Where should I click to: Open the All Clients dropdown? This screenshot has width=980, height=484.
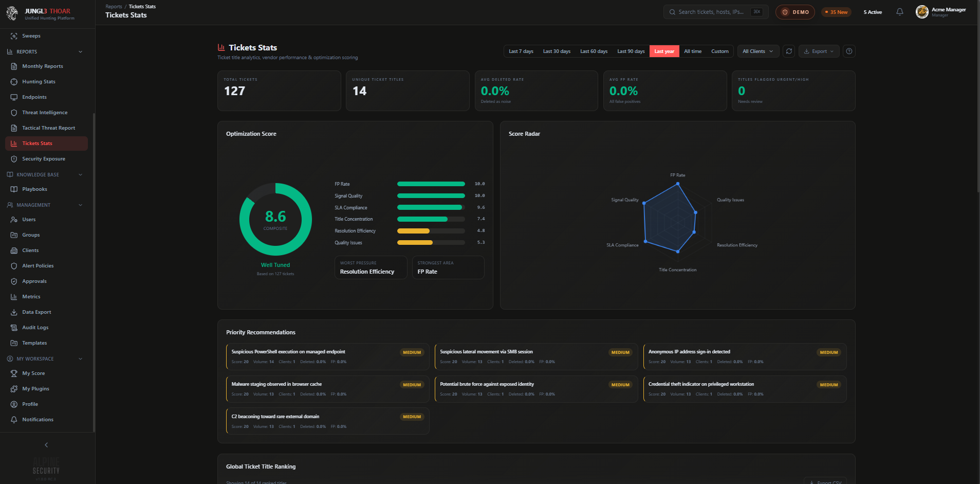click(759, 51)
